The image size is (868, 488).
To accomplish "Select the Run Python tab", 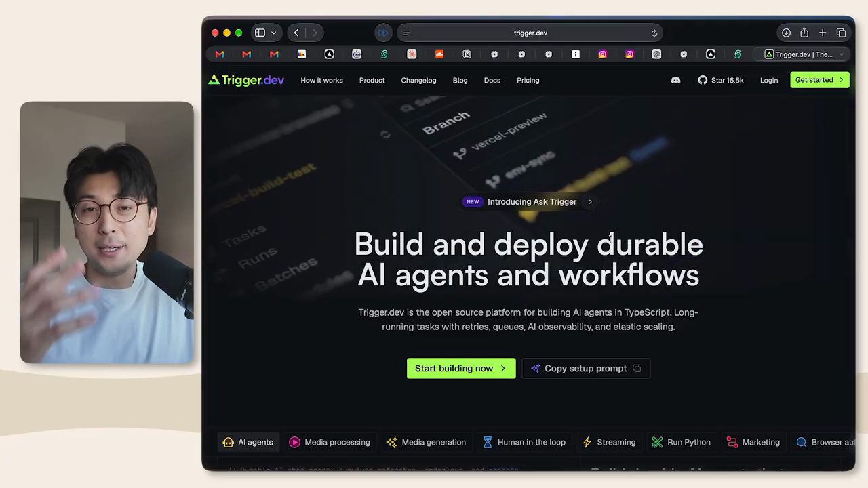I will (682, 442).
